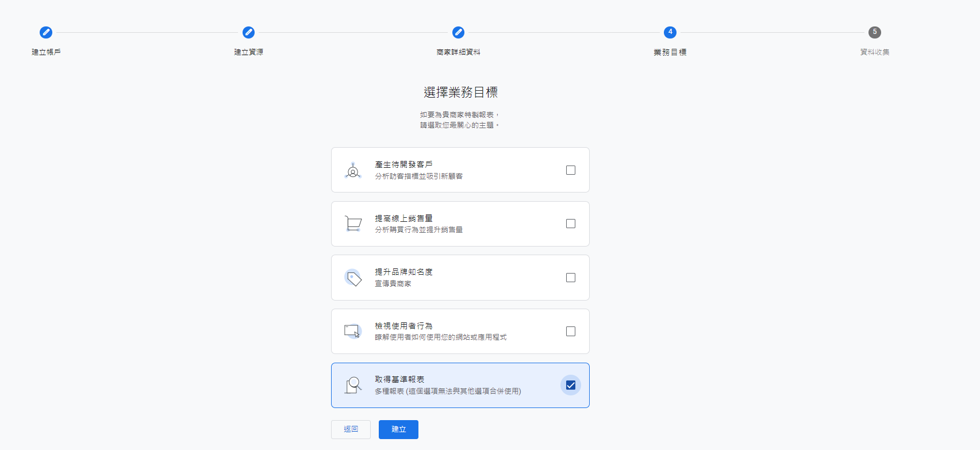Viewport: 980px width, 450px height.
Task: Click the 建立帳戶 step pencil icon
Action: [x=46, y=32]
